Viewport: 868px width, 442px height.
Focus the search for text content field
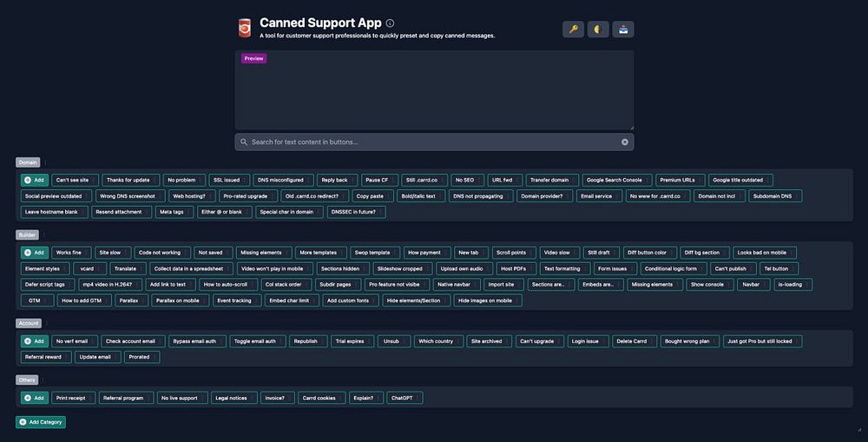(434, 142)
